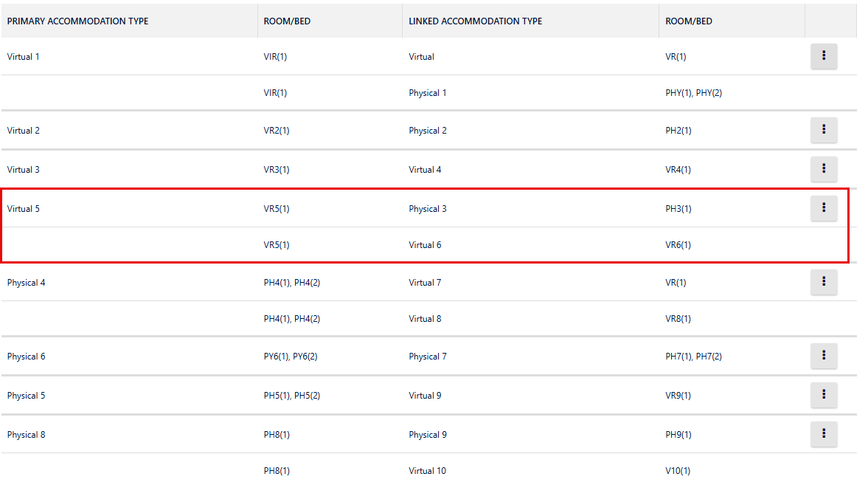Image resolution: width=868 pixels, height=485 pixels.
Task: Click the Virtual 3 row three-dot menu
Action: pos(824,169)
